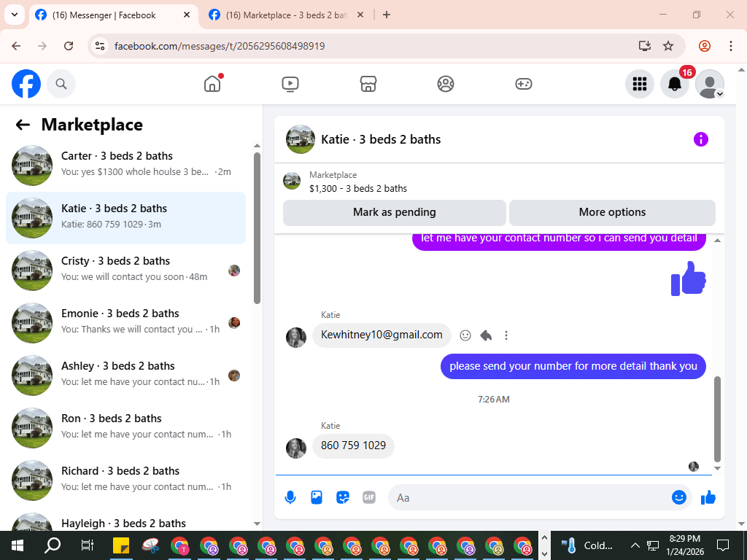Screen dimensions: 747x560
Task: Click Katie's avatar beside 860 759 1029
Action: (x=296, y=448)
